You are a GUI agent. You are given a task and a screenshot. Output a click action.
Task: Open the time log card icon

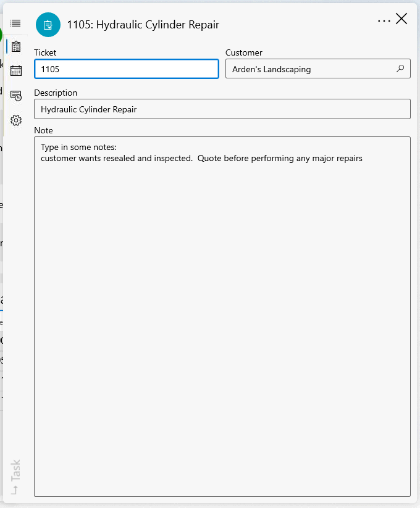[16, 95]
